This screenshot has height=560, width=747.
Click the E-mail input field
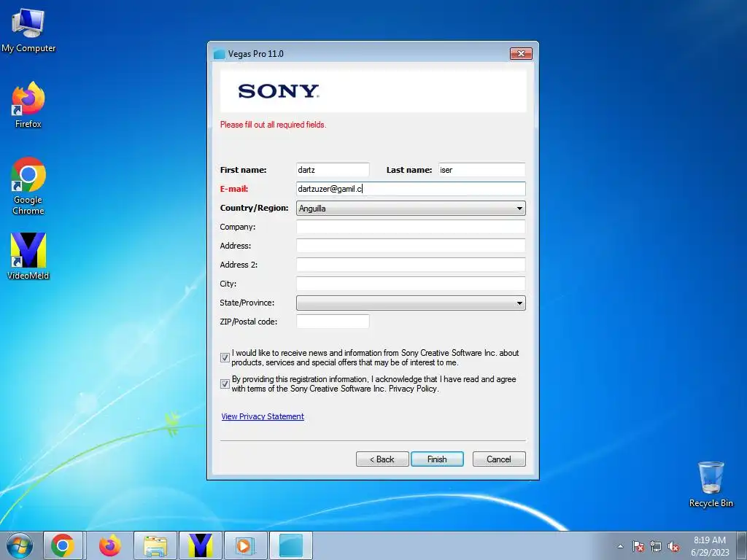click(x=411, y=189)
